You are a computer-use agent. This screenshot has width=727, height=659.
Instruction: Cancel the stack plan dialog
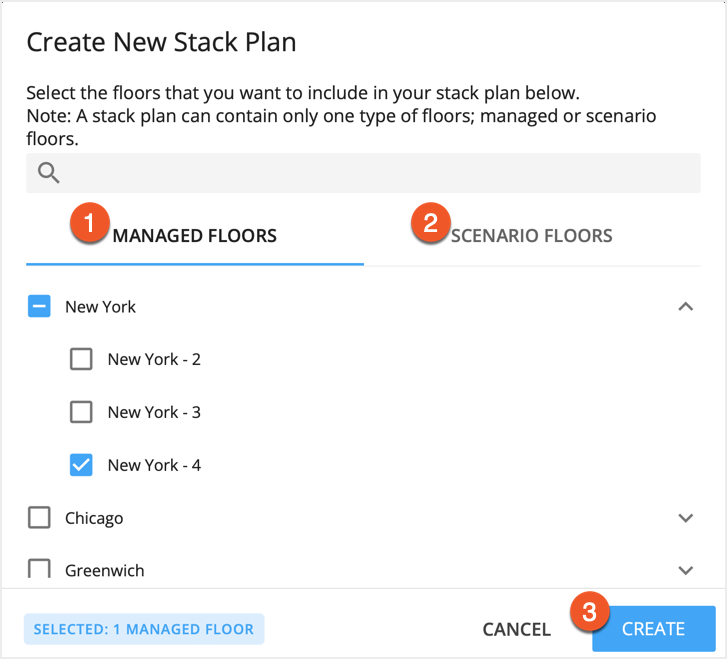click(x=516, y=629)
